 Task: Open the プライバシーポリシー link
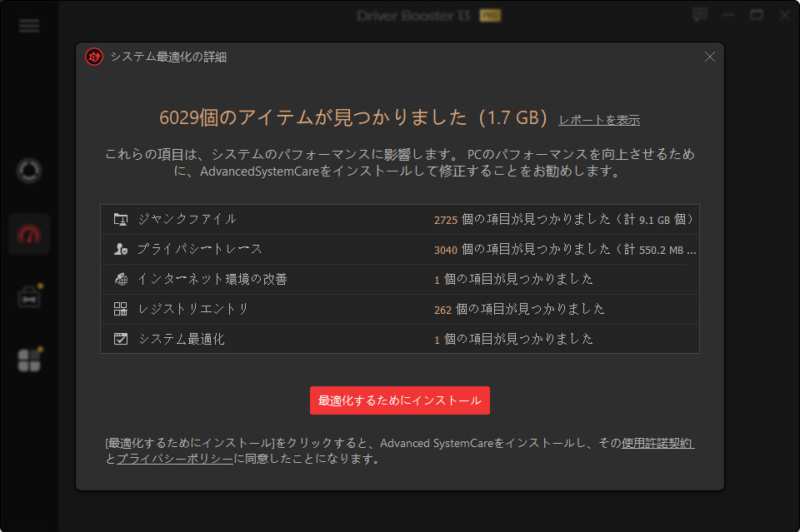[x=174, y=459]
